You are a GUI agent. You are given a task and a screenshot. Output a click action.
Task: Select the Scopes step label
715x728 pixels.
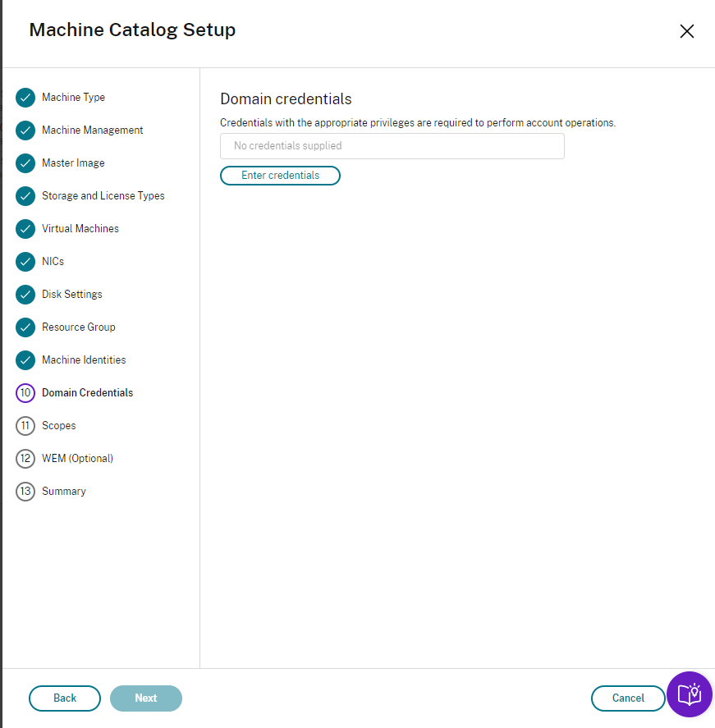(x=58, y=426)
